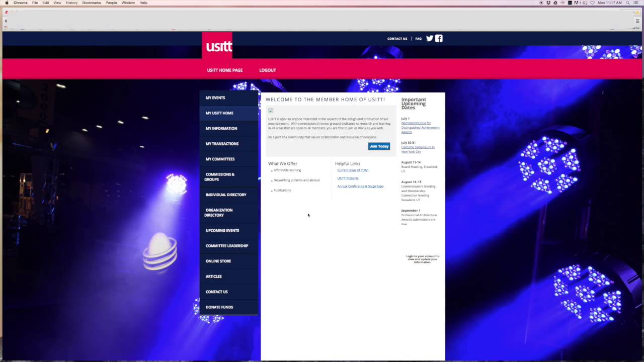Open the Chrome application menu

[x=20, y=3]
